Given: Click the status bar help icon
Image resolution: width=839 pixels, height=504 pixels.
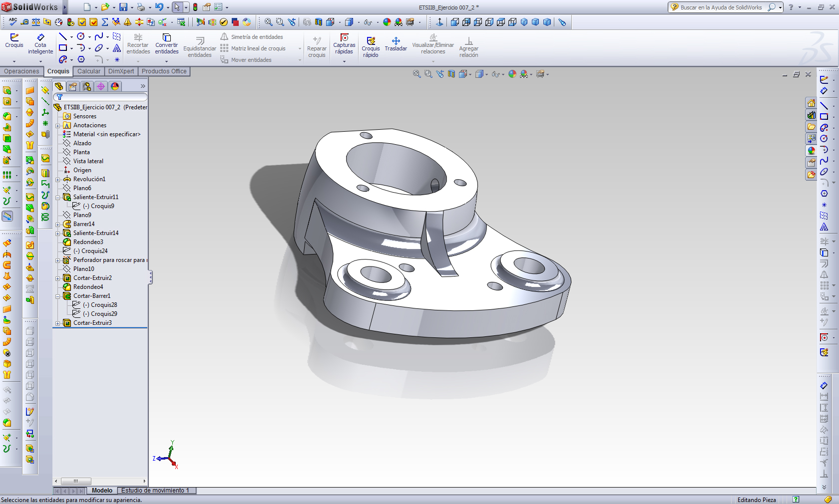Looking at the screenshot, I should pos(796,500).
